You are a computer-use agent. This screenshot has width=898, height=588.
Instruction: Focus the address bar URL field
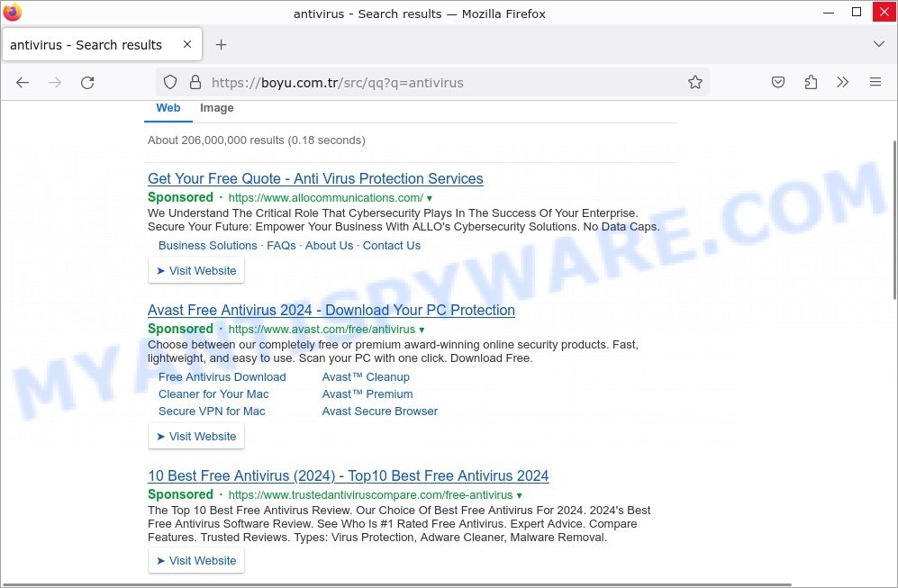pyautogui.click(x=432, y=83)
